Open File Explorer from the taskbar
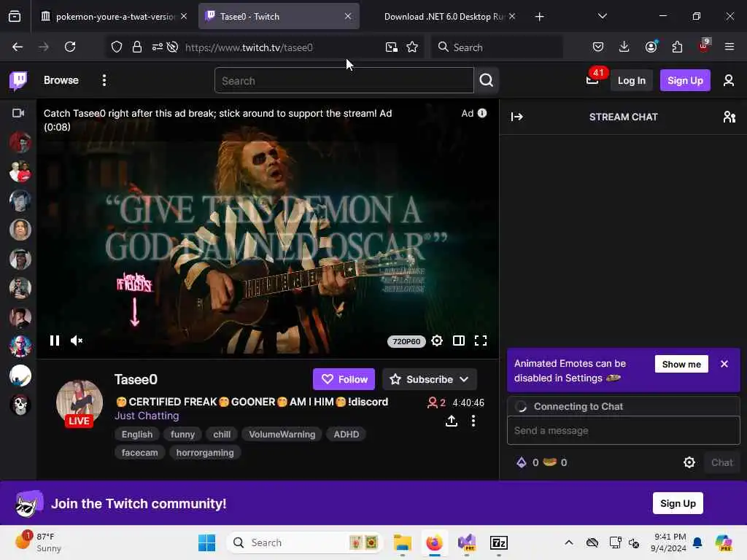747x560 pixels. (x=402, y=542)
